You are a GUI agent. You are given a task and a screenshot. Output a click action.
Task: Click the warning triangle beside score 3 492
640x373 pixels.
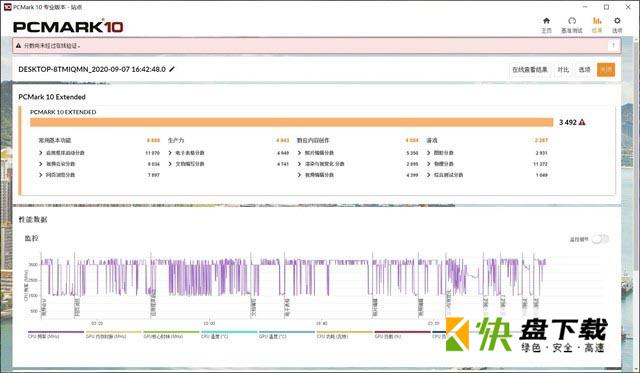pos(582,122)
